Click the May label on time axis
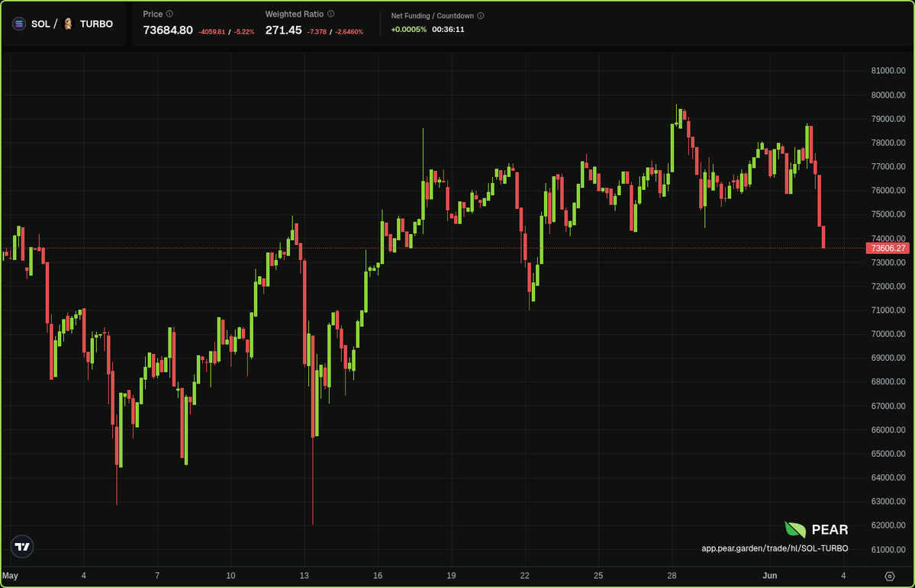 [10, 576]
